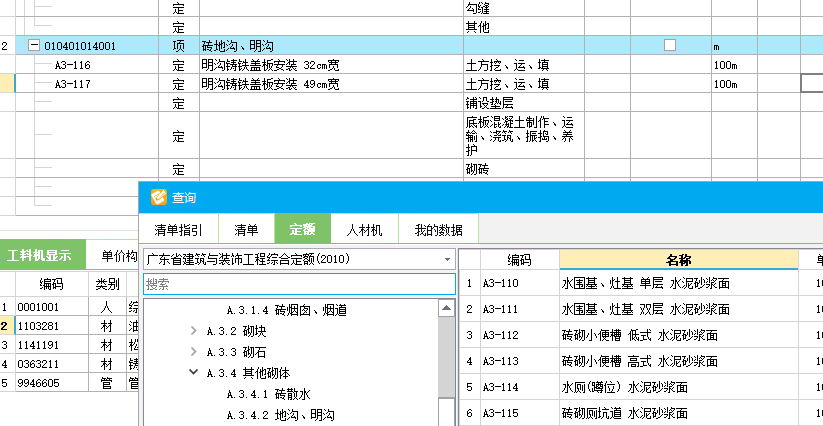Click 砖砌小便槽 高式 水泥砂浆面 name cell
The width and height of the screenshot is (823, 426).
679,361
